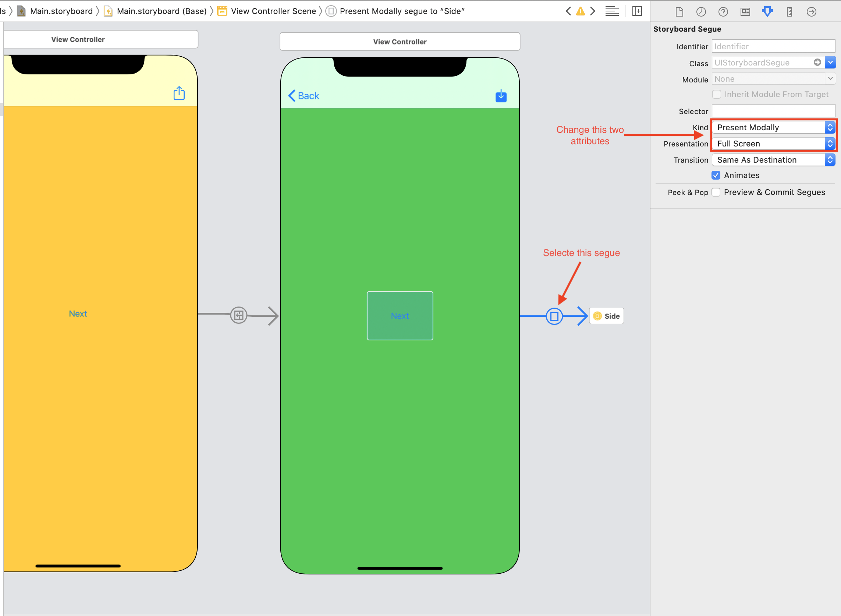This screenshot has height=616, width=841.
Task: Click the Next button on the green view controller
Action: point(399,315)
